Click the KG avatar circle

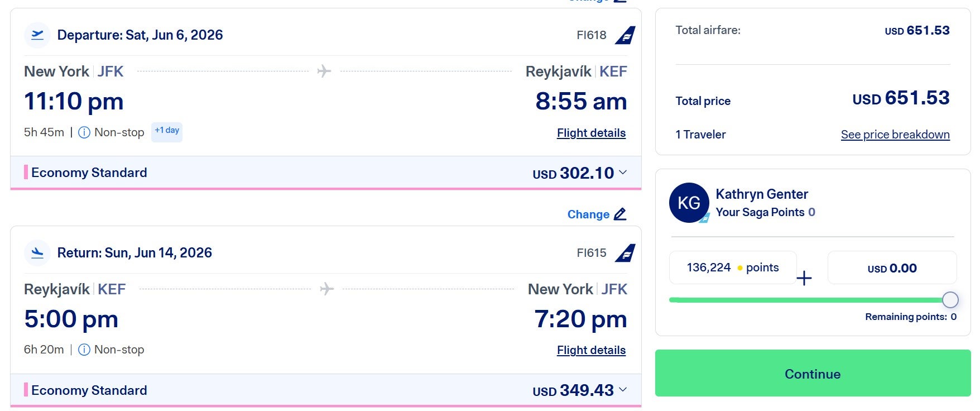click(689, 202)
